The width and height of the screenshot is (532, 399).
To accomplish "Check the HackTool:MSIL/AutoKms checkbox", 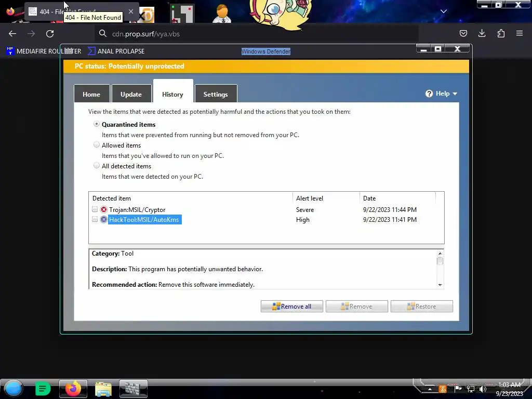I will click(x=95, y=219).
